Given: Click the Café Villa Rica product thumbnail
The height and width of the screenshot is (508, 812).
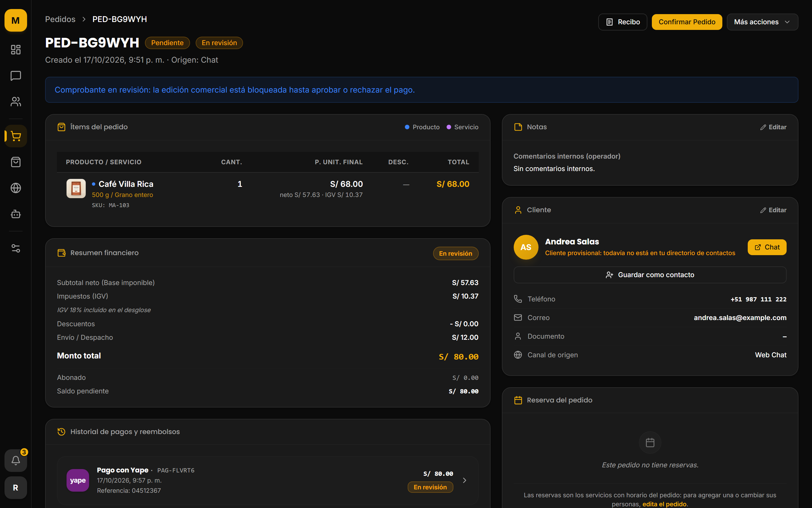Looking at the screenshot, I should point(76,188).
